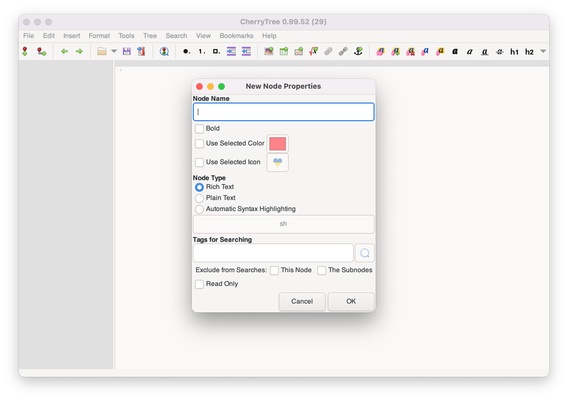Click the Insert Anchor icon
Image resolution: width=568 pixels, height=400 pixels.
[358, 51]
